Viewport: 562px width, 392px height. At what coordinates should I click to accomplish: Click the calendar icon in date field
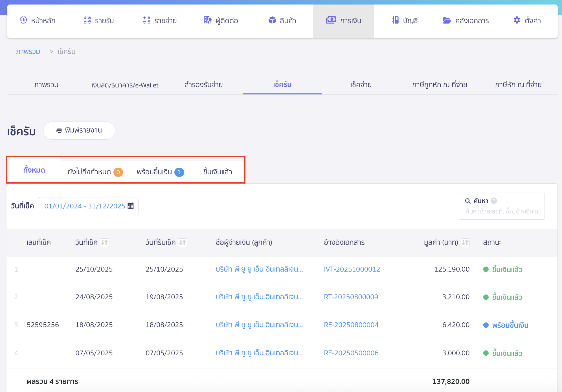pos(131,206)
